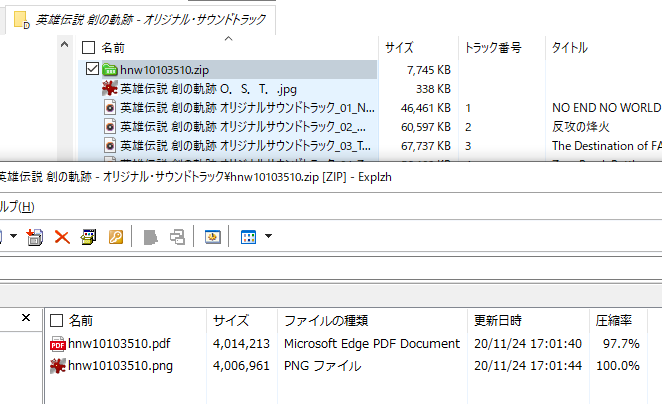Click the PDF icon of hnw10103510.pdf
This screenshot has width=662, height=404.
(58, 344)
